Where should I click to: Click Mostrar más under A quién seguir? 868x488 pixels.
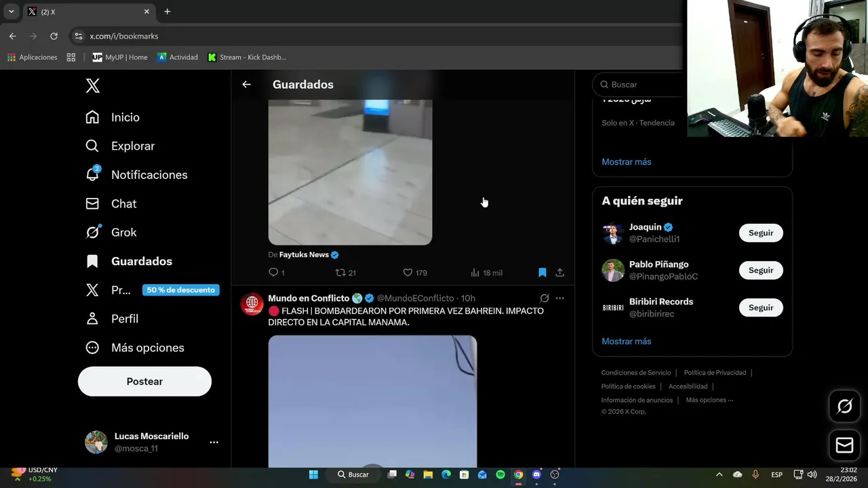[627, 342]
